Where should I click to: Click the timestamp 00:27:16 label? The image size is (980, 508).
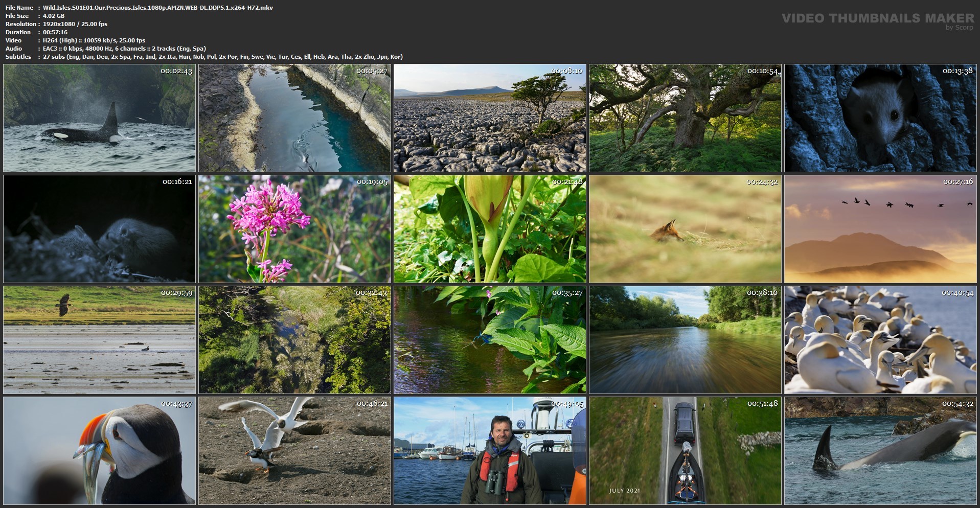coord(958,182)
